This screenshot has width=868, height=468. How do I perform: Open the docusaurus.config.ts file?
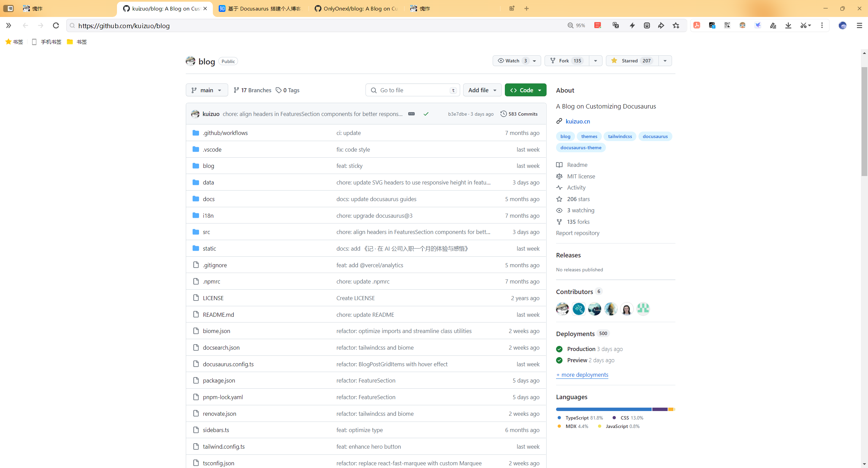pyautogui.click(x=228, y=364)
